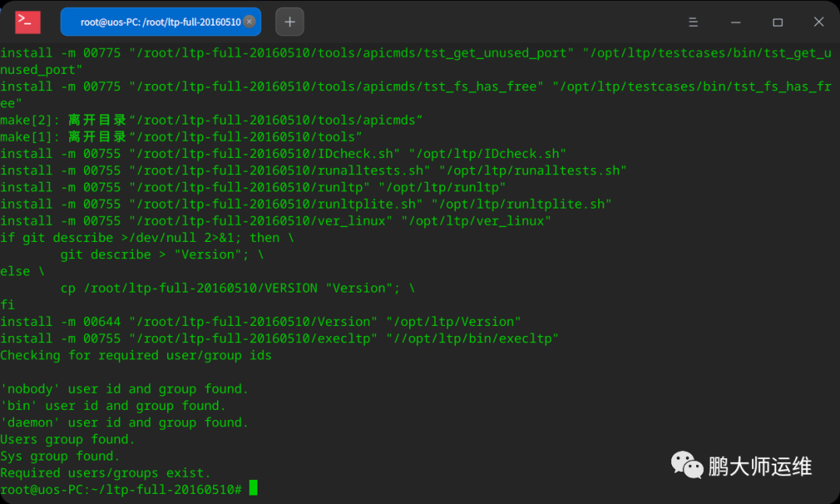Image resolution: width=840 pixels, height=504 pixels.
Task: Click the window close X icon
Action: (821, 22)
